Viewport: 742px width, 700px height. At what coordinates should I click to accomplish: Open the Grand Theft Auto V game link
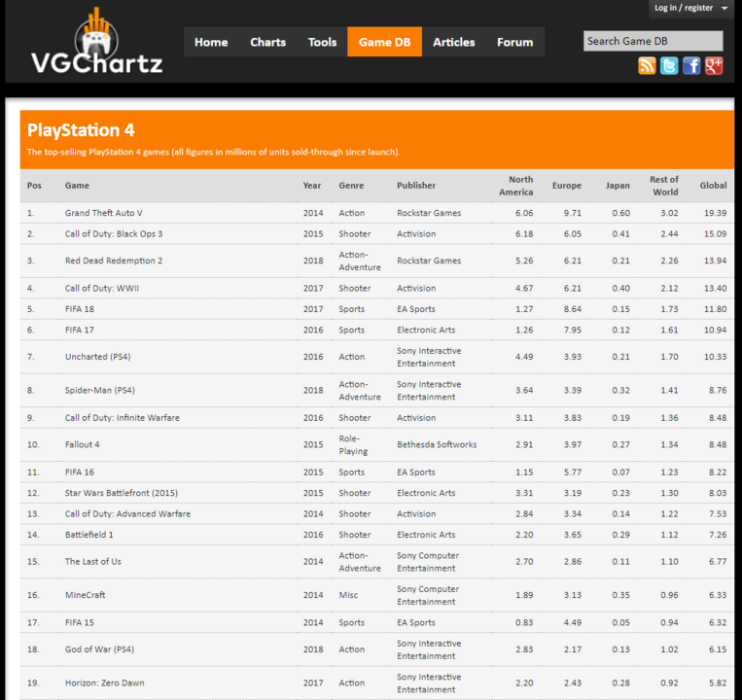pos(104,213)
